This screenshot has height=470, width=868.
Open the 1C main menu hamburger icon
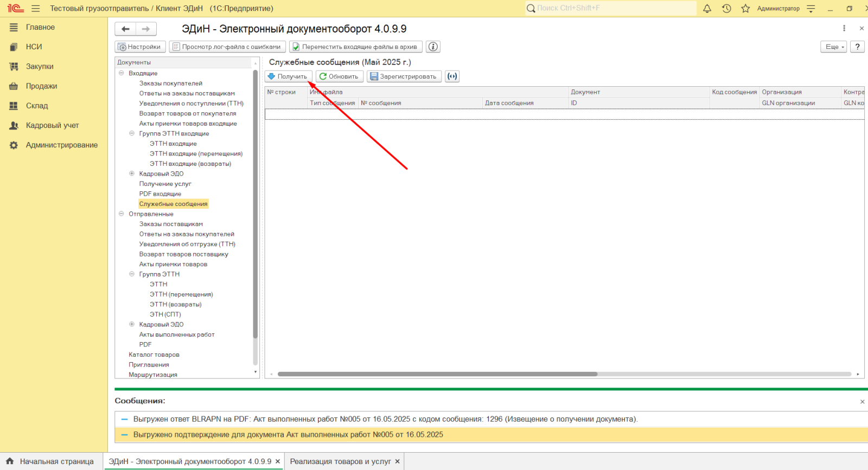(36, 9)
